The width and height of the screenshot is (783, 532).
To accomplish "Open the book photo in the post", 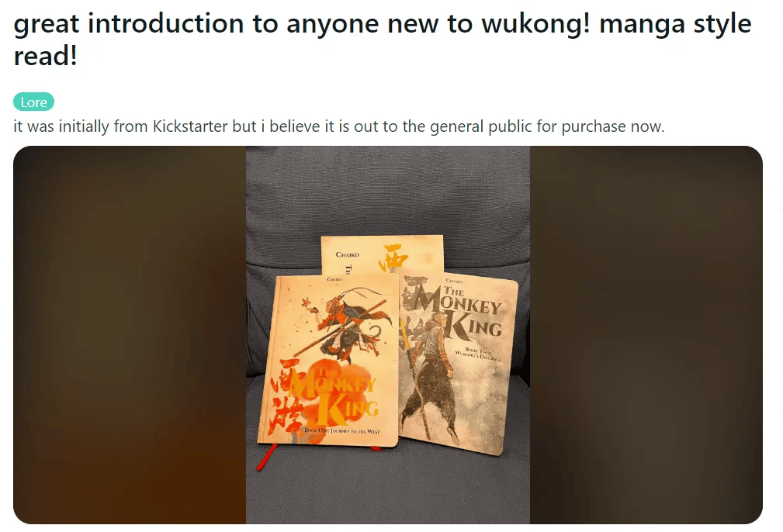I will [x=387, y=334].
